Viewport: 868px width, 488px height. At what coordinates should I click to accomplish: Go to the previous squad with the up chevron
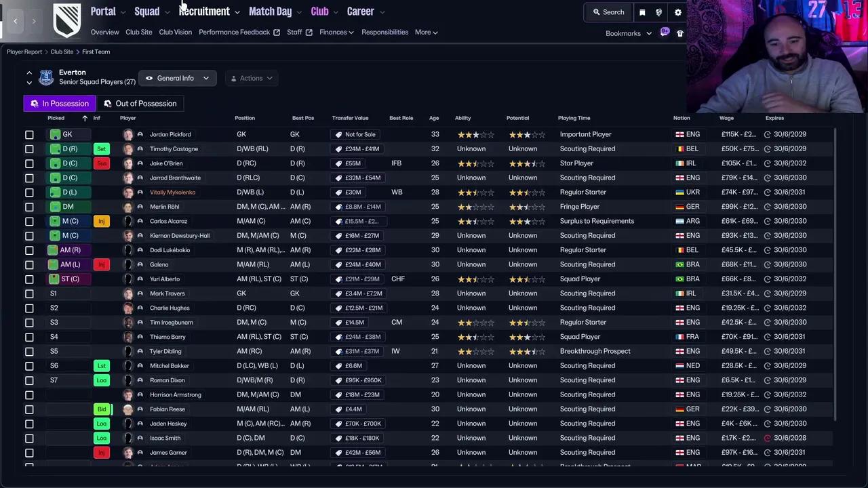[x=29, y=73]
